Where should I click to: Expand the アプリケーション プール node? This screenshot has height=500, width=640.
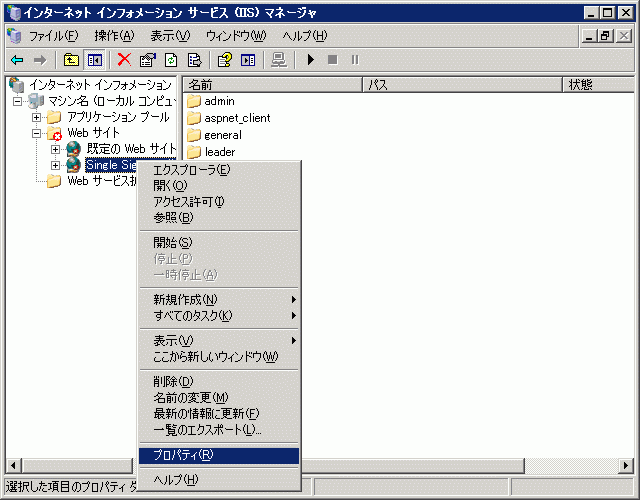coord(36,118)
